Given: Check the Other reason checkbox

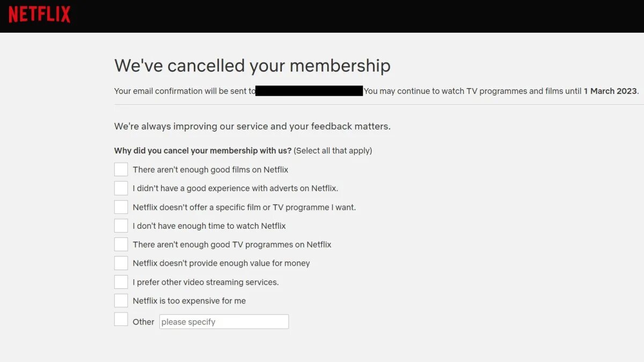Looking at the screenshot, I should coord(121,319).
